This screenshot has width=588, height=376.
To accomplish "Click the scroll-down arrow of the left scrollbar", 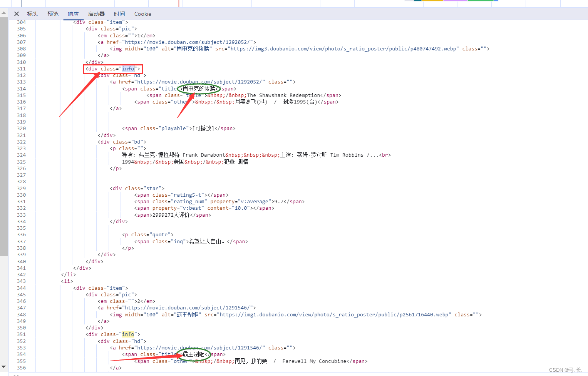I will coord(3,367).
